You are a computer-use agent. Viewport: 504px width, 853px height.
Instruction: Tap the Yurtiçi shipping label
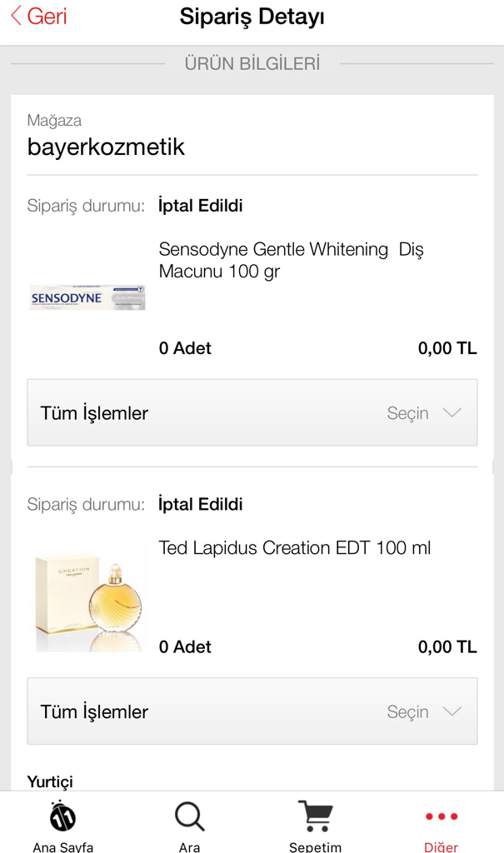pos(50,781)
